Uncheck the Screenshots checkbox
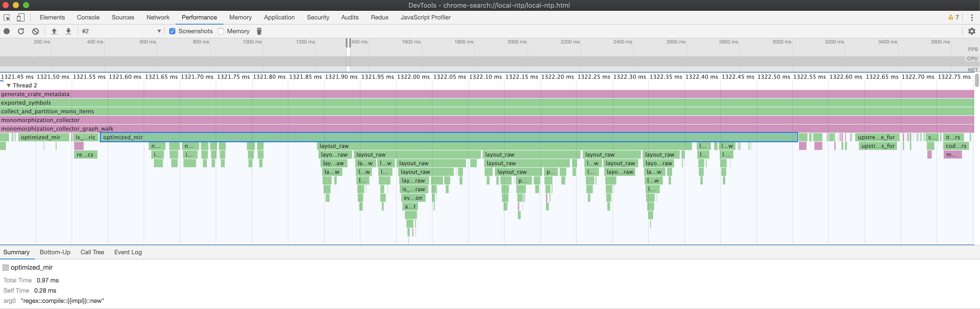 (x=172, y=31)
